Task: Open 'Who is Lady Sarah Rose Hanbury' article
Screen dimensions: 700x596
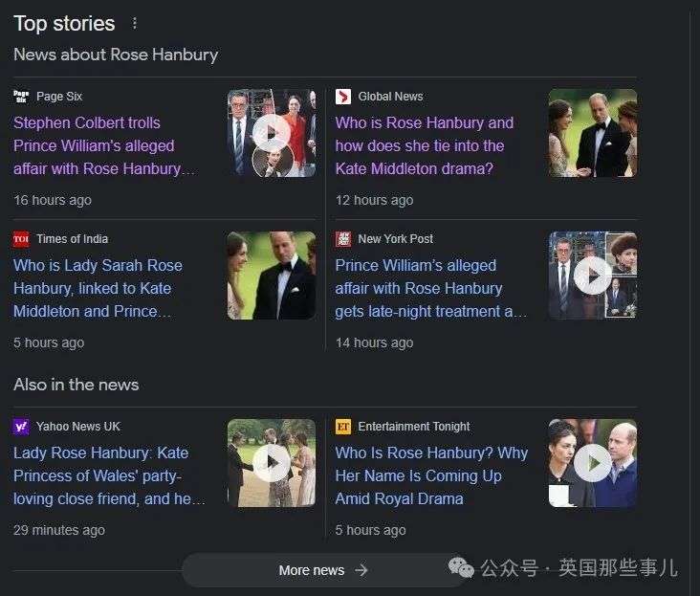Action: click(x=98, y=288)
